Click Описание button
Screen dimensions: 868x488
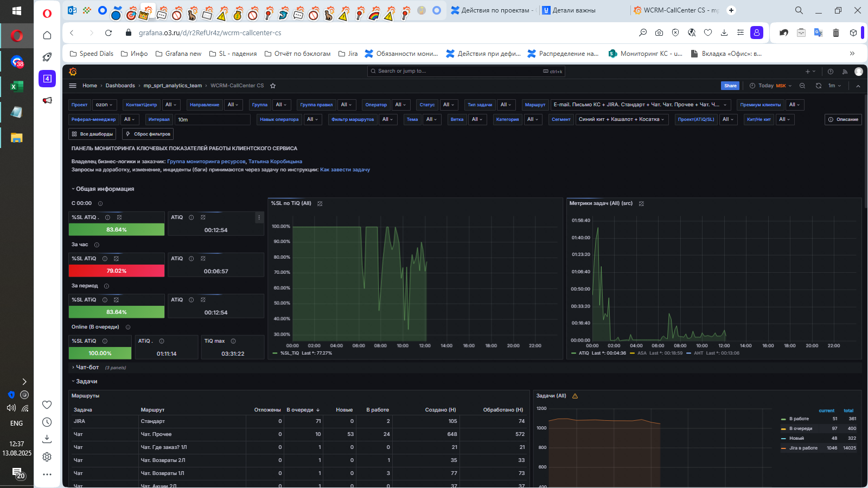pos(844,119)
